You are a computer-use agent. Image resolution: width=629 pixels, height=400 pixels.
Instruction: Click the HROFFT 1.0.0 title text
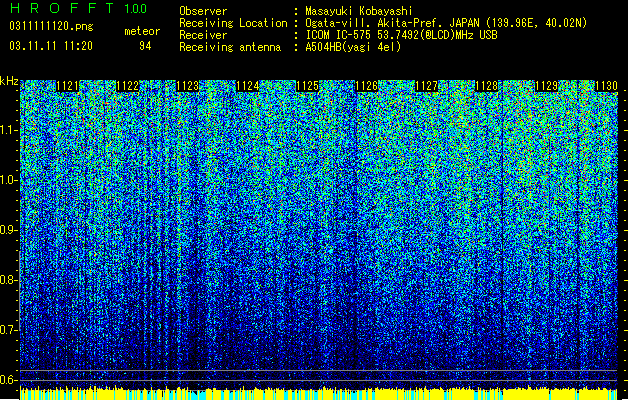tap(78, 8)
